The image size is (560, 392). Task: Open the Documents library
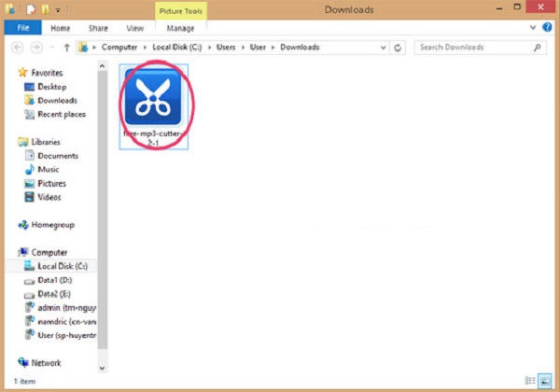58,156
